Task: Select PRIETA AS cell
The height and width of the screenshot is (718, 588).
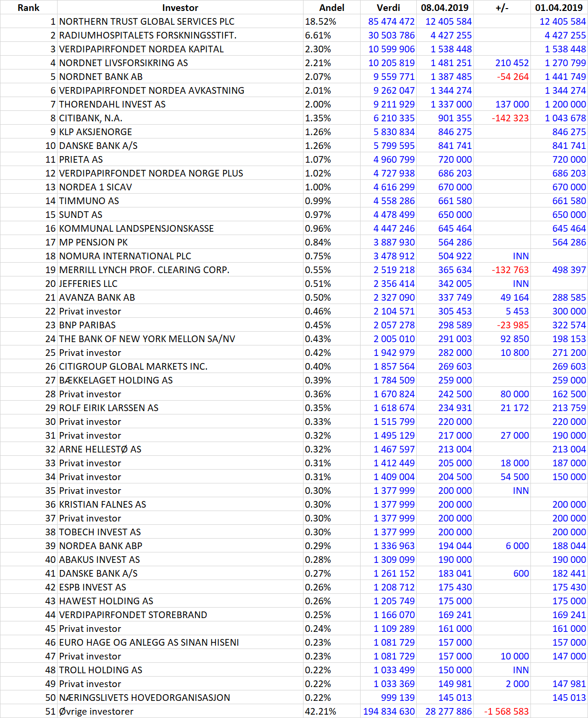Action: 180,159
